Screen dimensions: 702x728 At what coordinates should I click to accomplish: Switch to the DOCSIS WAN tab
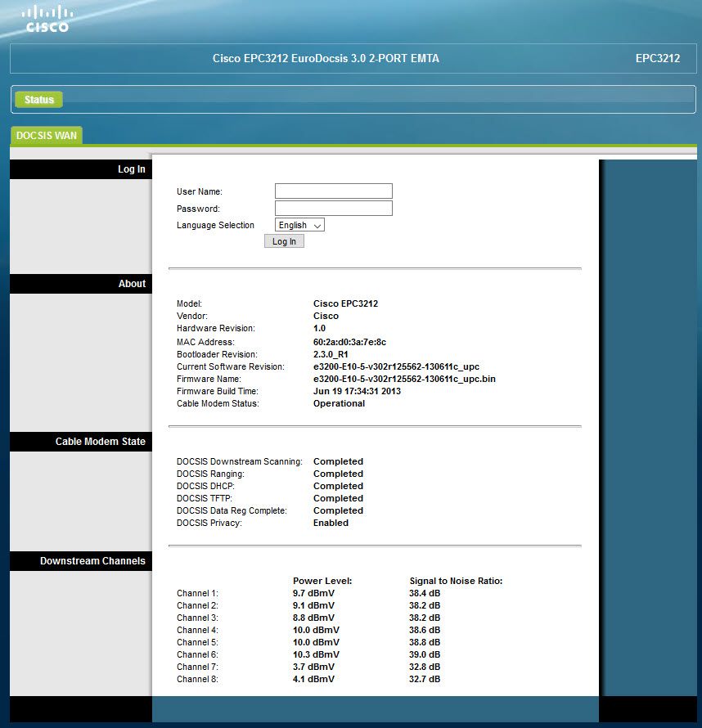coord(46,135)
